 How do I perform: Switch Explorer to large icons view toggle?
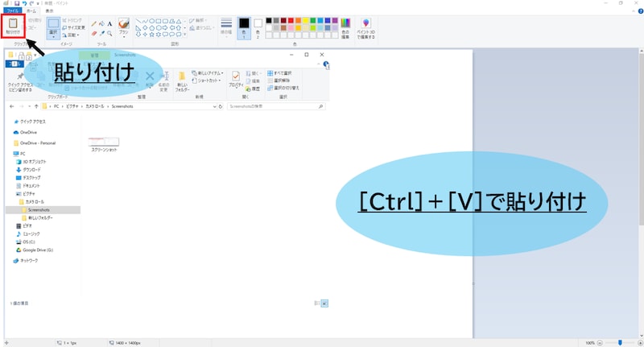(324, 304)
